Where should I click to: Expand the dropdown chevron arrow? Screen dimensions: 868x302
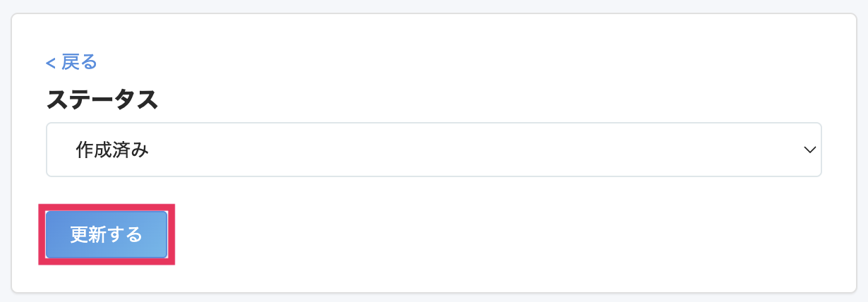coord(809,150)
